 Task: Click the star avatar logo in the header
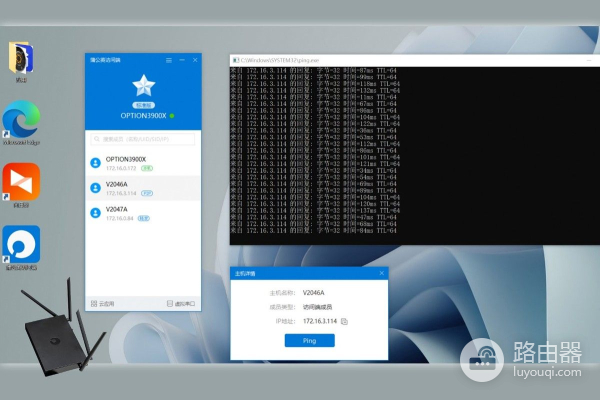point(143,86)
